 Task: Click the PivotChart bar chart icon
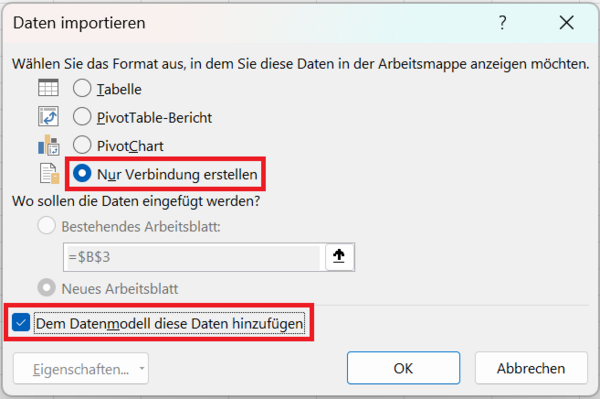click(49, 145)
